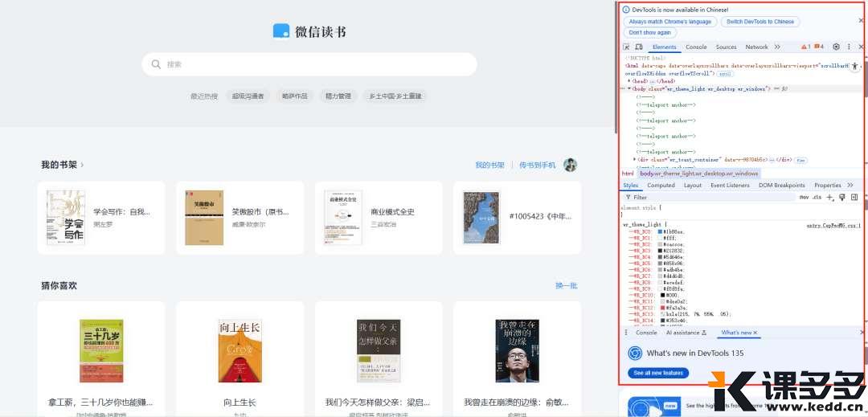Screen dimensions: 868x417
Task: Toggle the rendering emulations paintbrush icon
Action: click(842, 198)
